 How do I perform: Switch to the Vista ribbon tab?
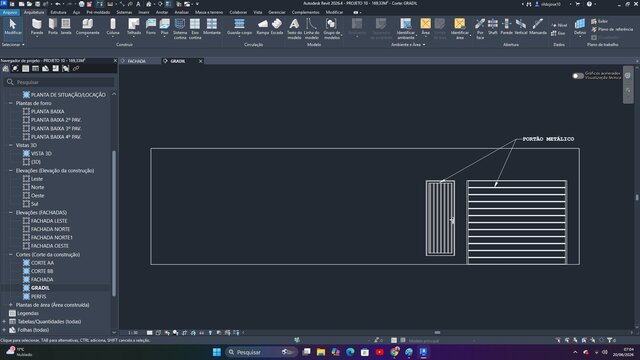[258, 12]
